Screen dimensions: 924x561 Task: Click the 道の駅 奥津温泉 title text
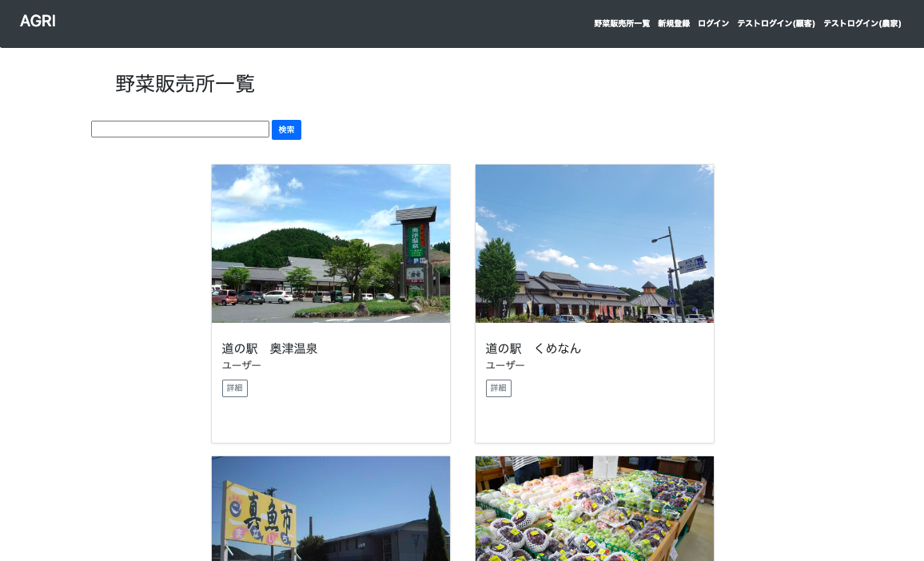269,348
